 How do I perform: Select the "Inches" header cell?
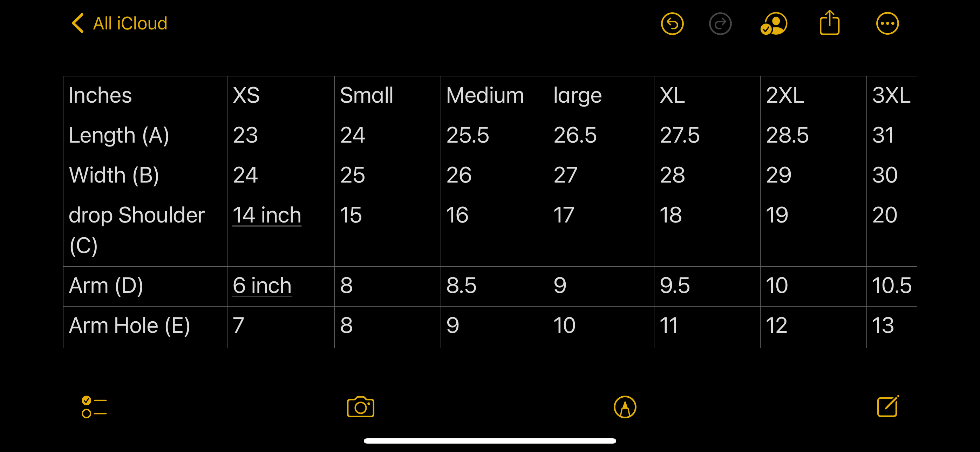tap(144, 96)
